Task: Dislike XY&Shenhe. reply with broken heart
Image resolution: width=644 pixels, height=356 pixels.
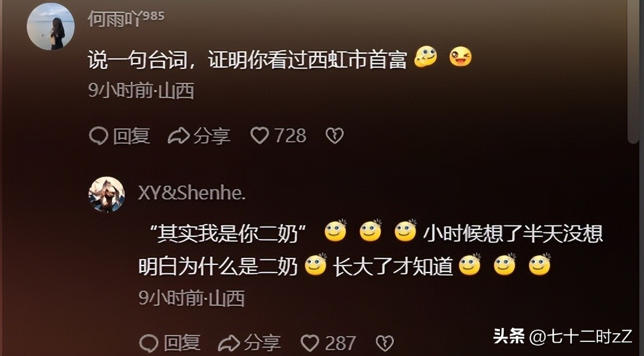Action: (385, 343)
